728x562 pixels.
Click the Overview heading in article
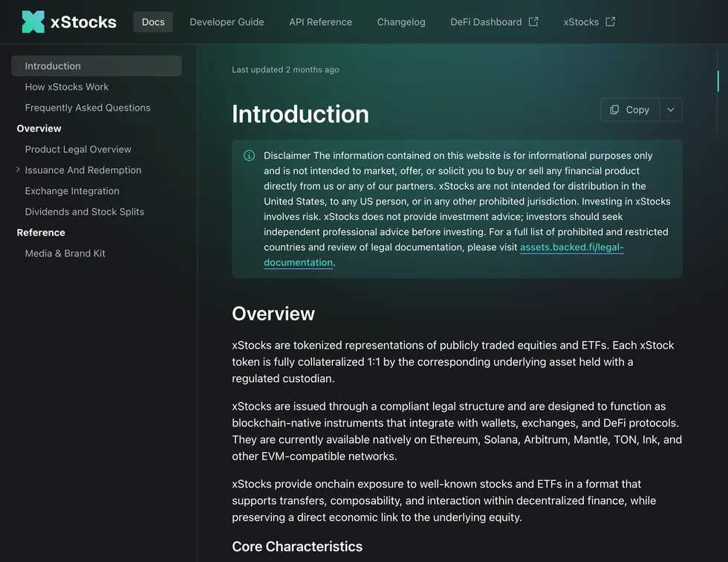pos(273,314)
